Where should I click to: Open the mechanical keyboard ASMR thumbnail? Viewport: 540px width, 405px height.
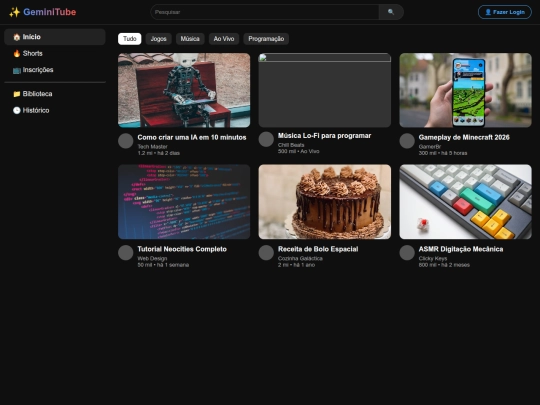click(465, 202)
